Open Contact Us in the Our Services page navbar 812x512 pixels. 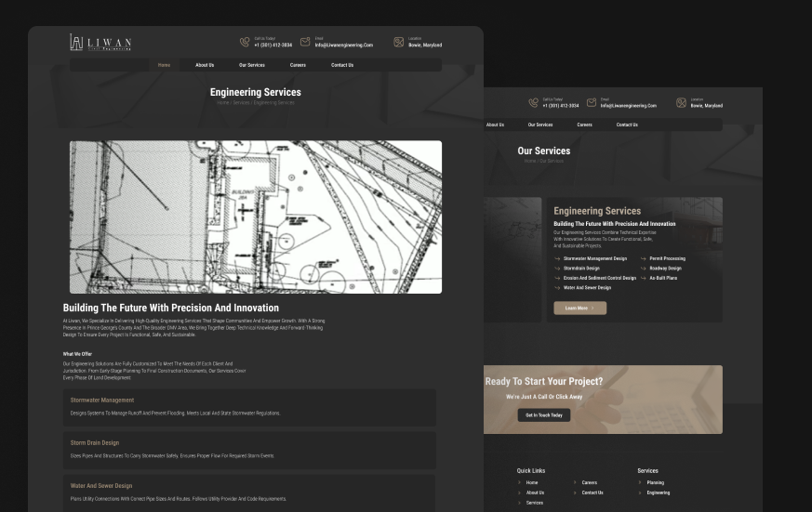point(627,125)
